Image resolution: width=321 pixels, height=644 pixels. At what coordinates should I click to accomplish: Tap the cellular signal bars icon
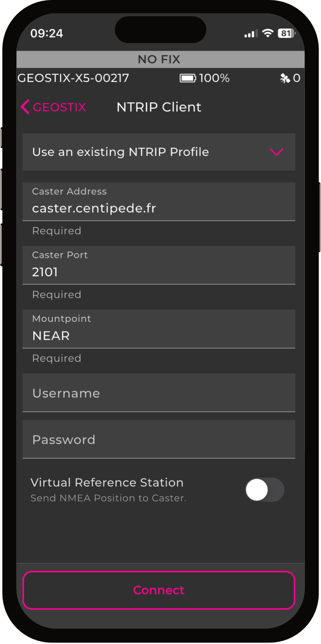[x=250, y=34]
